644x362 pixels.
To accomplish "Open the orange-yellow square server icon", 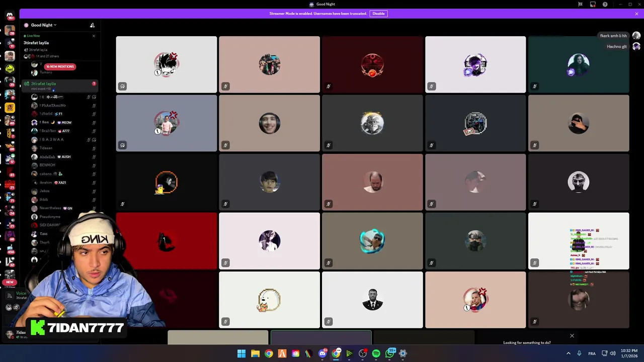I will coord(10,107).
